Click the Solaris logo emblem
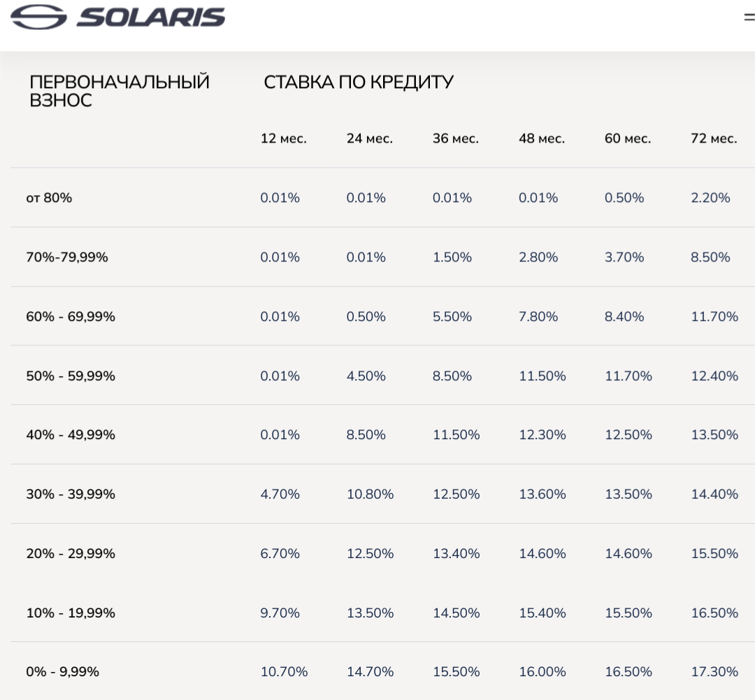This screenshot has width=755, height=700. [39, 17]
